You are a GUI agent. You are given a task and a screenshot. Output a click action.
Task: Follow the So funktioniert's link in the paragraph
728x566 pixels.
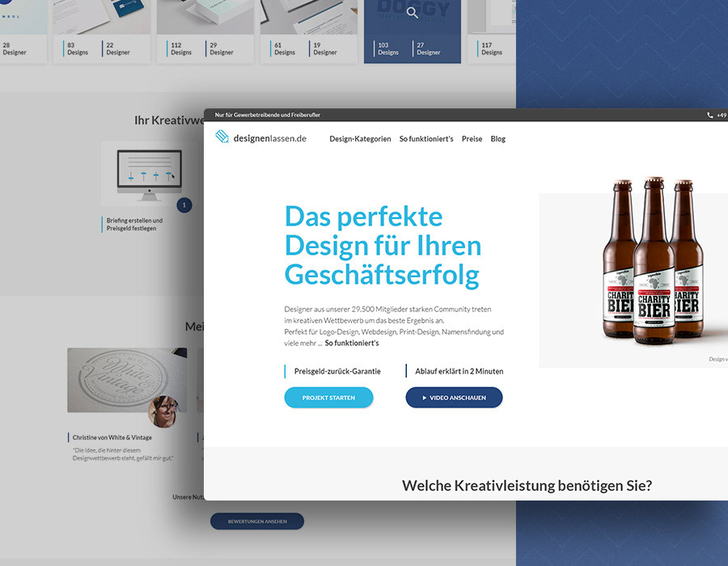[352, 343]
